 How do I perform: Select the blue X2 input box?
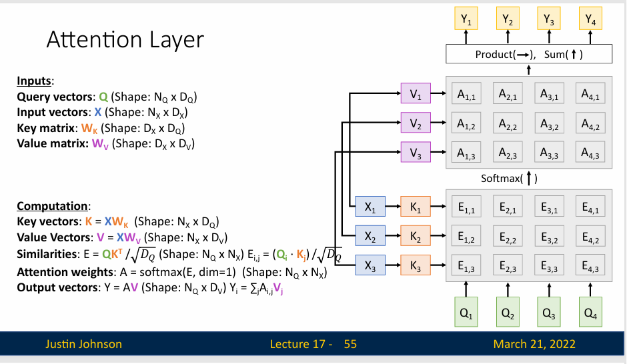tap(370, 235)
